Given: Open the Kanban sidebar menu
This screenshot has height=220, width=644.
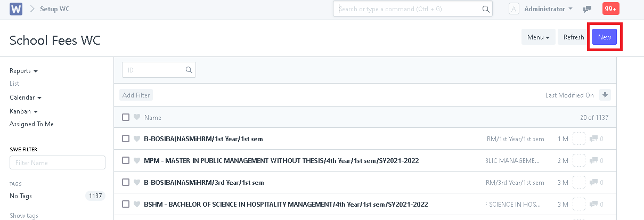Looking at the screenshot, I should pos(23,111).
